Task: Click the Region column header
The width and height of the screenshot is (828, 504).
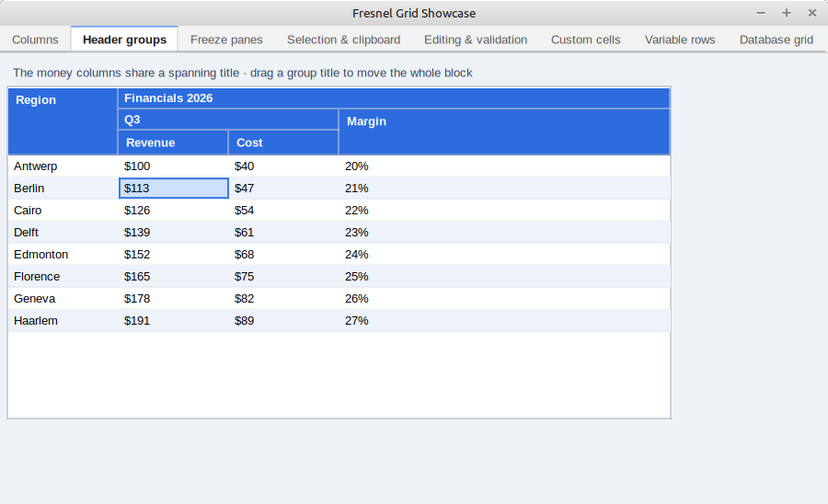Action: 63,121
